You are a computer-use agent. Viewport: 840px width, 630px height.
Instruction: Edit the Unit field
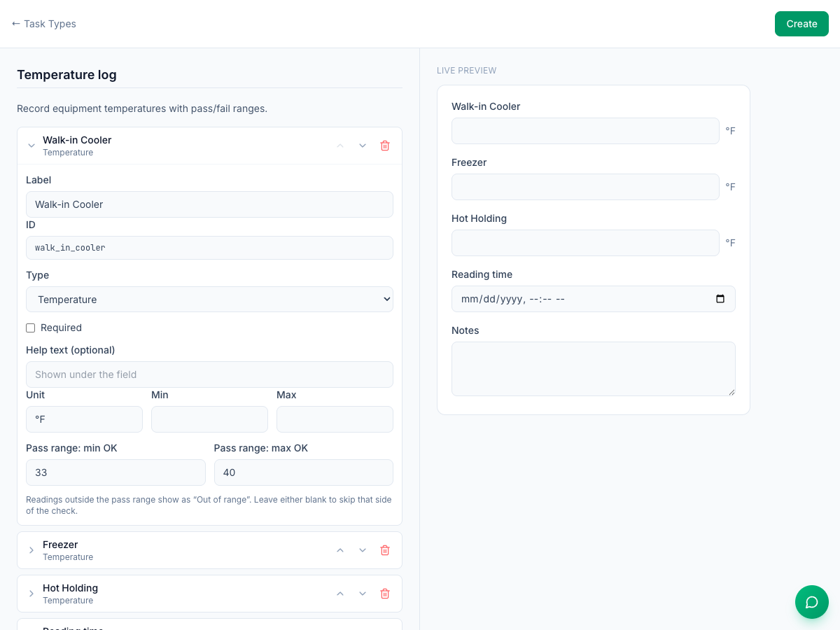pyautogui.click(x=84, y=419)
